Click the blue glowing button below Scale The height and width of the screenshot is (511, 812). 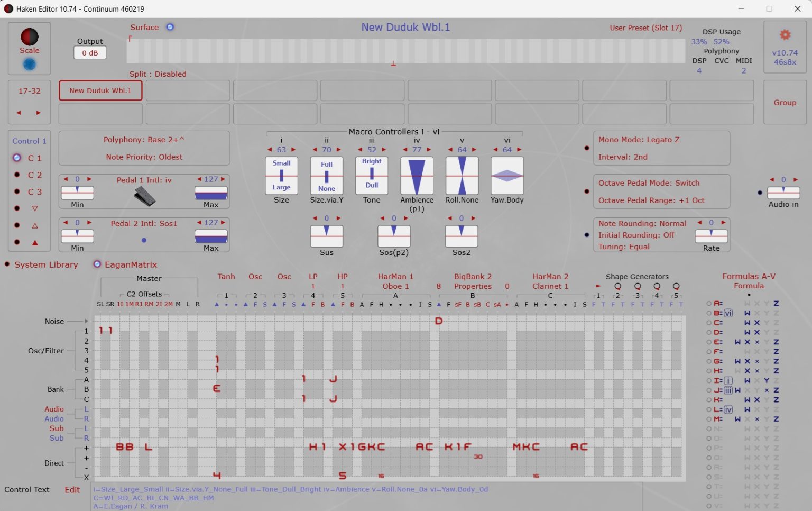[x=30, y=64]
